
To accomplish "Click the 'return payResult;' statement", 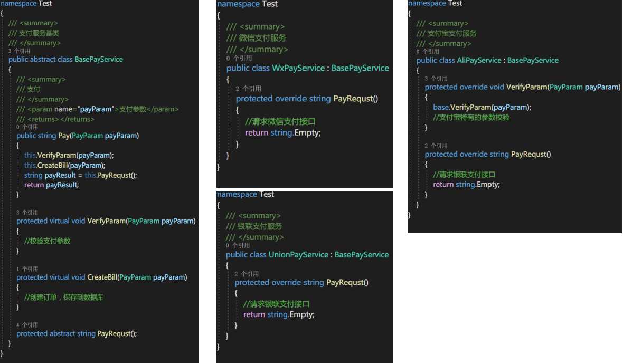I will point(51,185).
